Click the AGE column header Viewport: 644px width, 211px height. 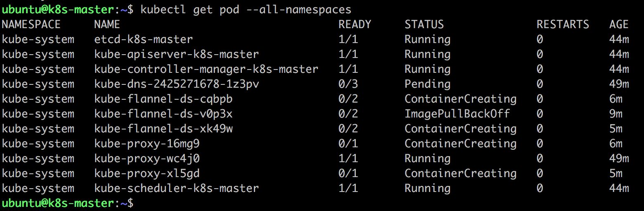tap(619, 24)
